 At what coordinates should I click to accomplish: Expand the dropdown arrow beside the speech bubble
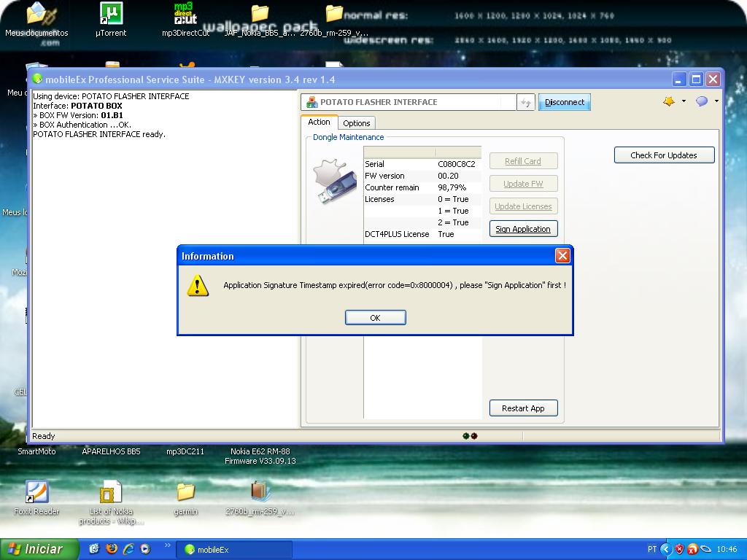coord(716,101)
